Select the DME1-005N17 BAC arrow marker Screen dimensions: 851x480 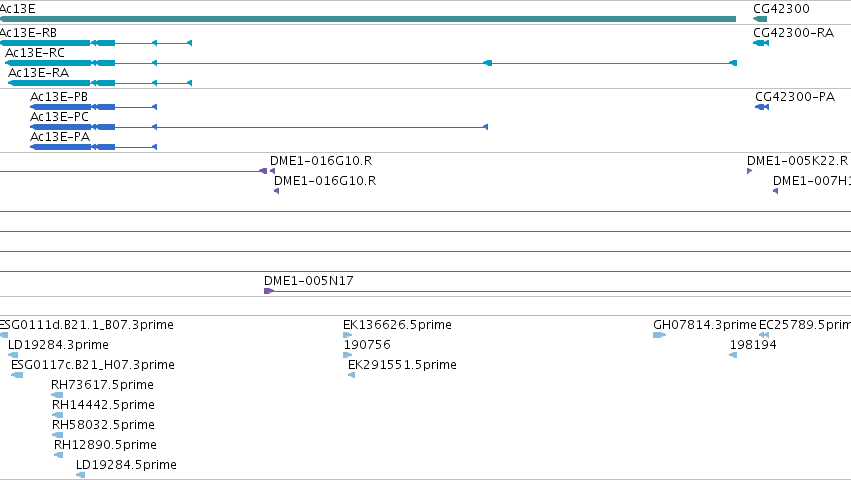pyautogui.click(x=269, y=291)
